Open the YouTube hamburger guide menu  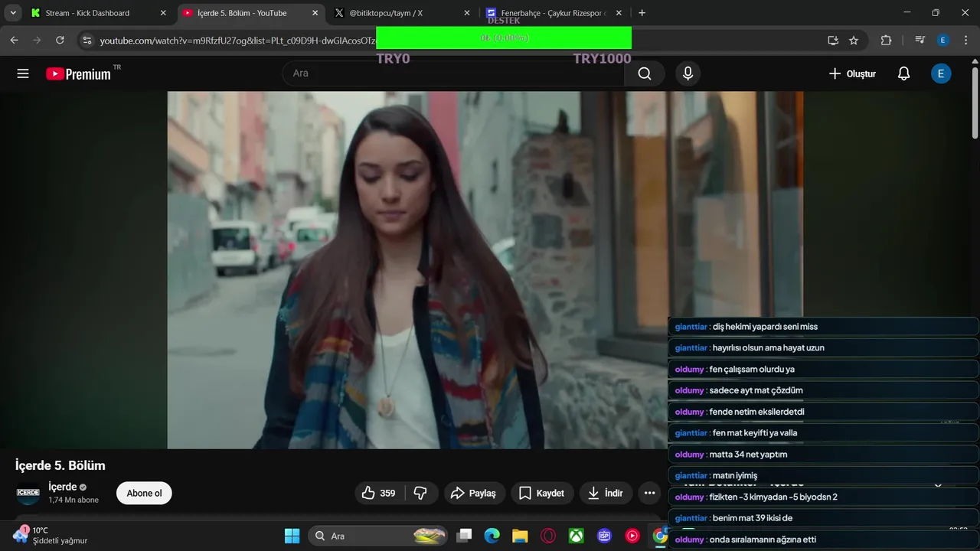[23, 73]
